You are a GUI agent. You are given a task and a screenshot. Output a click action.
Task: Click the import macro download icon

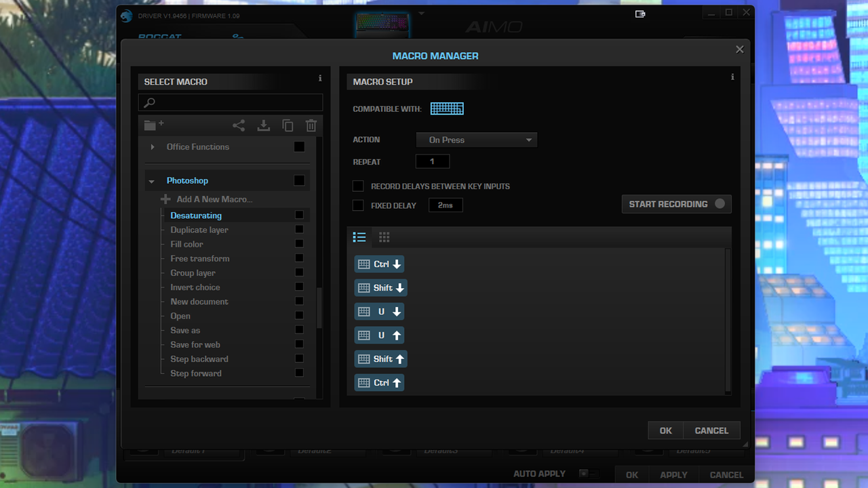tap(264, 125)
